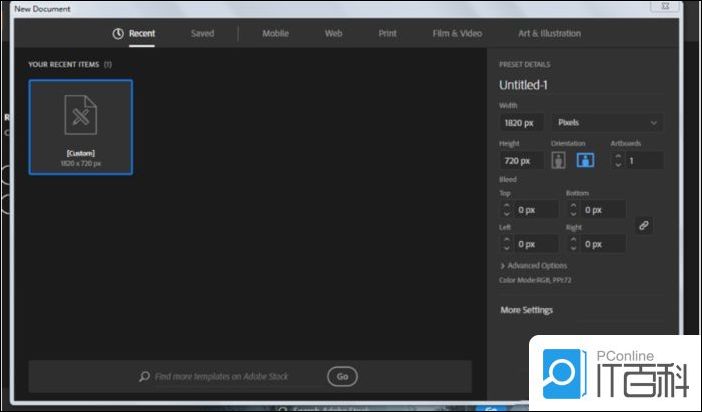This screenshot has height=412, width=702.
Task: Click the Right bleed value field
Action: coord(603,244)
